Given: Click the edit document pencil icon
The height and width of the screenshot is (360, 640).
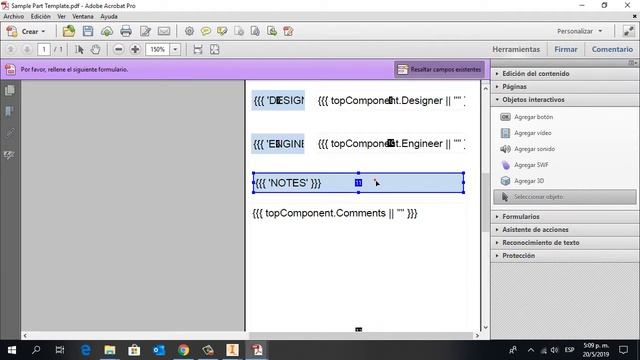Looking at the screenshot, I should (x=145, y=31).
